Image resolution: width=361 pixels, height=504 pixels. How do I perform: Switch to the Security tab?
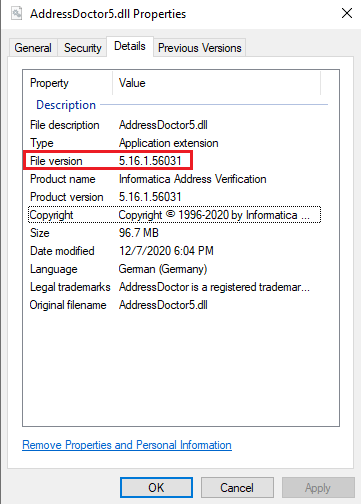(x=82, y=48)
